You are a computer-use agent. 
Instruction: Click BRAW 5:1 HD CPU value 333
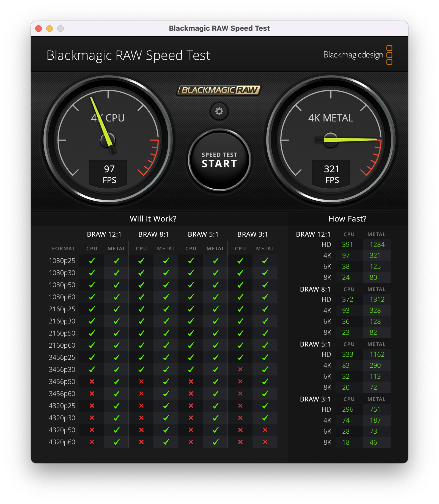click(x=348, y=354)
